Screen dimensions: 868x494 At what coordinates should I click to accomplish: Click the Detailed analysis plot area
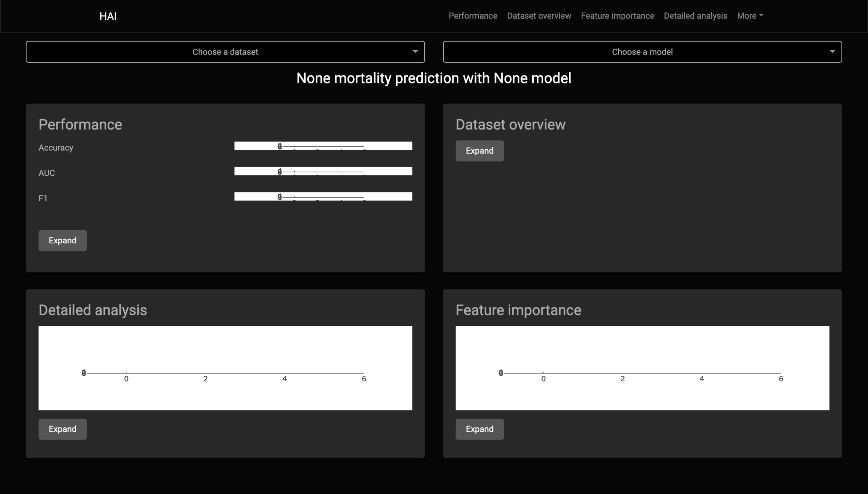(225, 368)
